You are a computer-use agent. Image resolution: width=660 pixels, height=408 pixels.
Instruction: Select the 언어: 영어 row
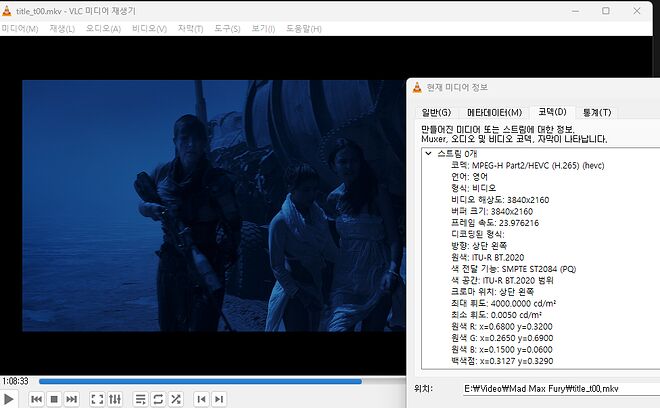point(469,177)
